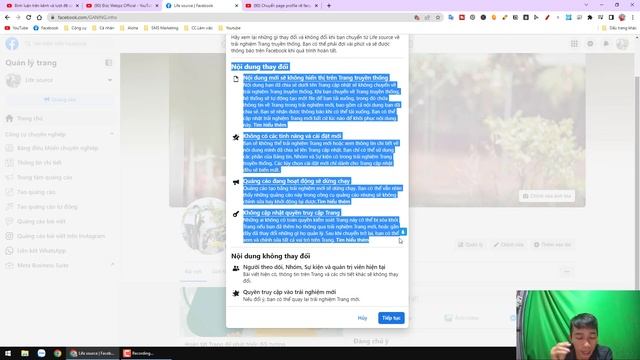Viewport: 640px width, 360px height.
Task: Click Tìm hiểu thêm link under page access section
Action: [x=352, y=240]
